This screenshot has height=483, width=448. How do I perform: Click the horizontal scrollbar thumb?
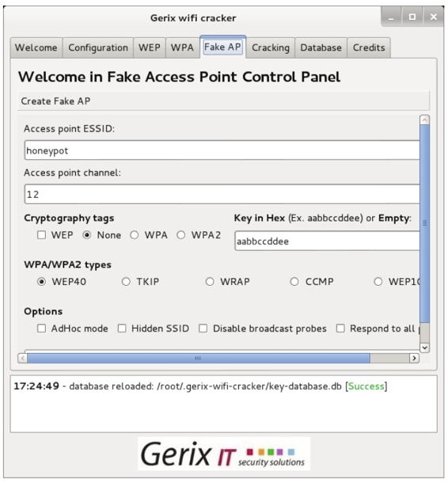tap(199, 358)
